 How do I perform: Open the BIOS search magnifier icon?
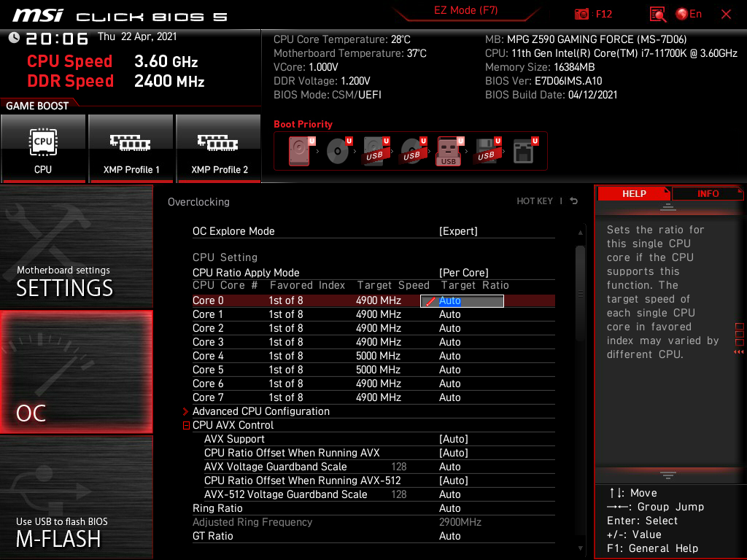pos(657,15)
